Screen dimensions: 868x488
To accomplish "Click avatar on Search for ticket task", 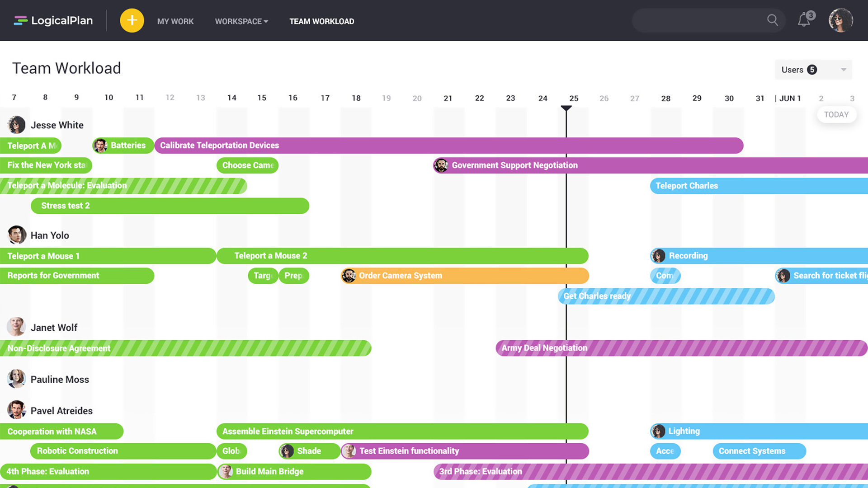I will click(x=783, y=276).
